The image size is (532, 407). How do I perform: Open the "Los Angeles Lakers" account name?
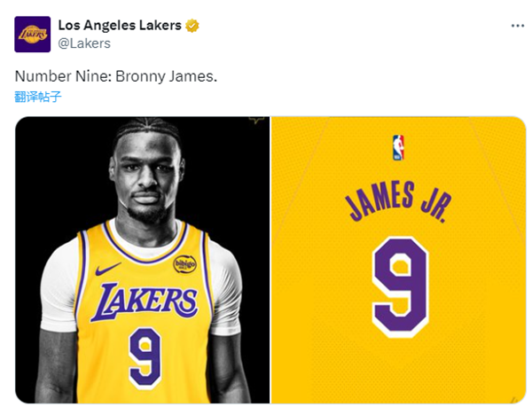point(120,26)
